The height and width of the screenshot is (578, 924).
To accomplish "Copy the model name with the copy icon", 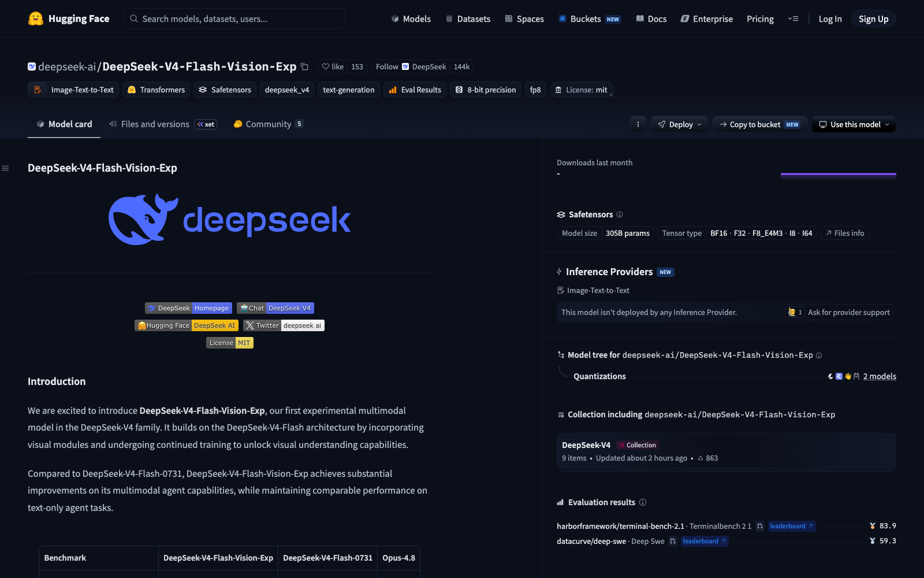I will point(304,66).
